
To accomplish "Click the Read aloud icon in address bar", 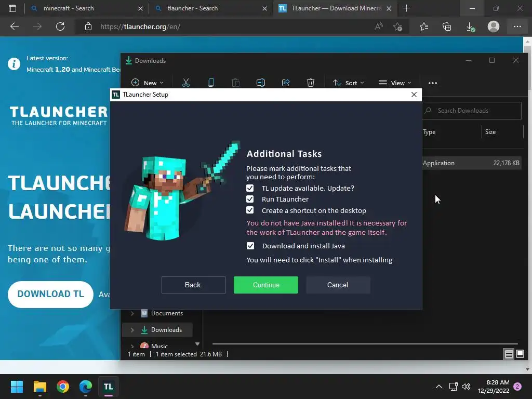I will [x=379, y=26].
